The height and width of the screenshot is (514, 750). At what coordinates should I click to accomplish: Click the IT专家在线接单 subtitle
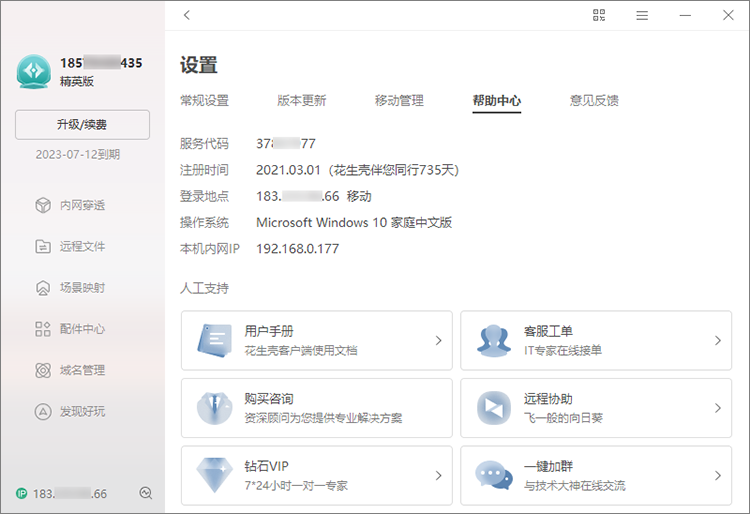[563, 350]
